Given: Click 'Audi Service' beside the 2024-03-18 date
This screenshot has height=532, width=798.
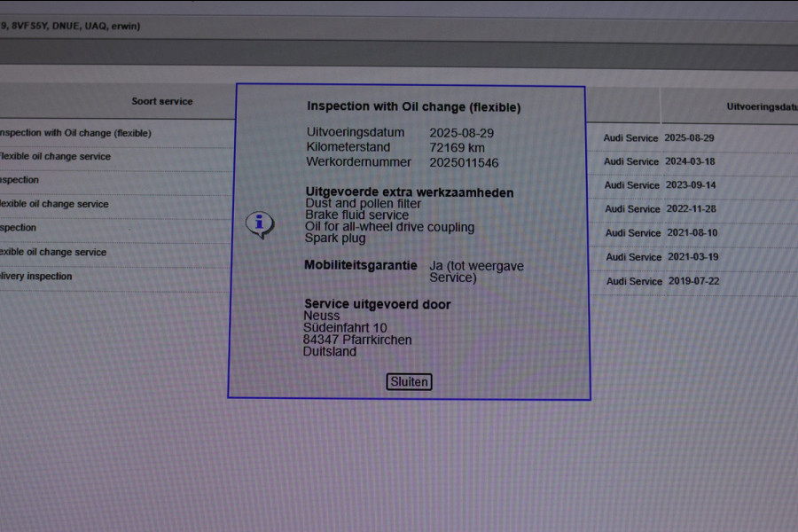Looking at the screenshot, I should point(631,161).
